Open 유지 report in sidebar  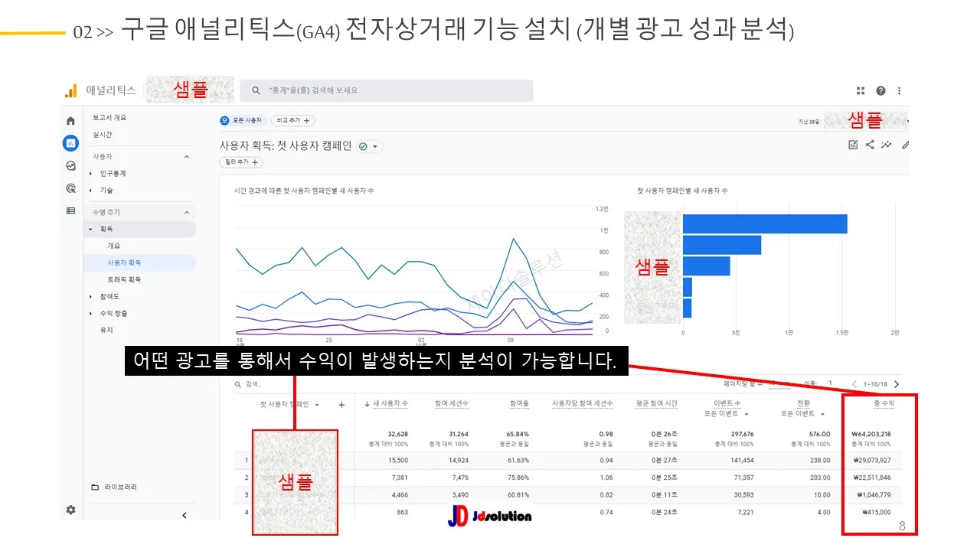[x=106, y=330]
